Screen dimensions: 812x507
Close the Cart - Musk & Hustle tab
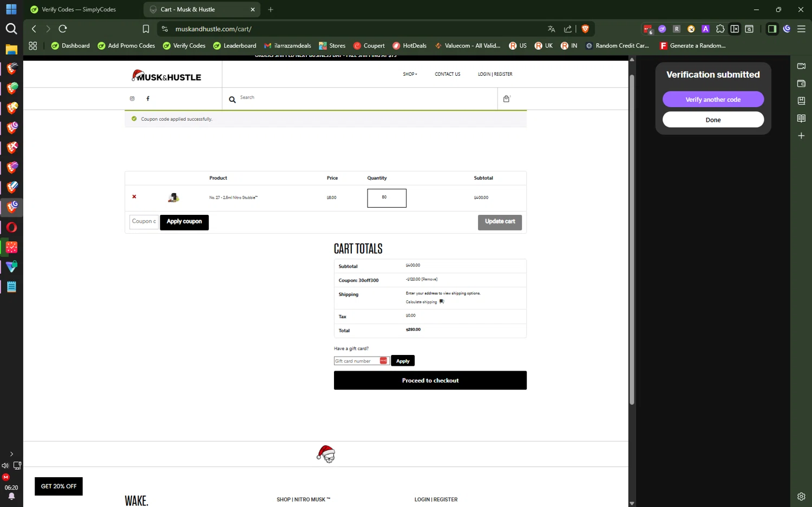coord(253,9)
